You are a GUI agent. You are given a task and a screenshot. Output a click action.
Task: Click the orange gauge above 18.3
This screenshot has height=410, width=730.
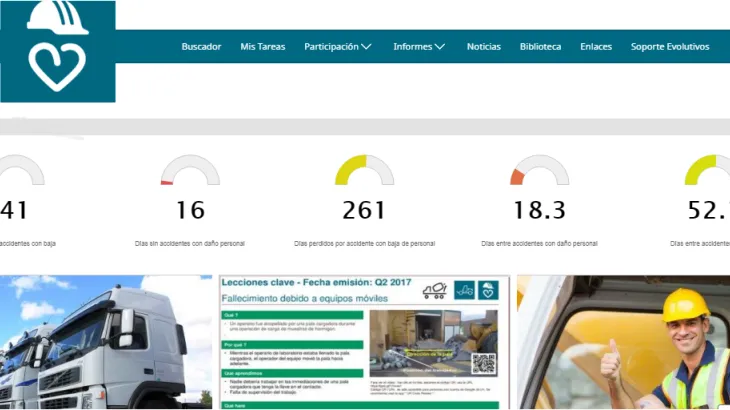(x=540, y=170)
